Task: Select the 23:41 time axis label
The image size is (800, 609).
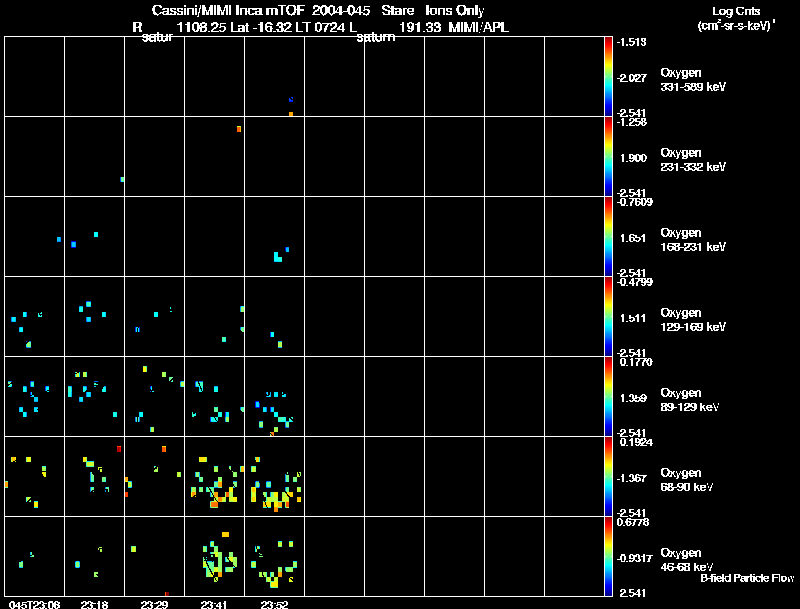Action: tap(214, 604)
